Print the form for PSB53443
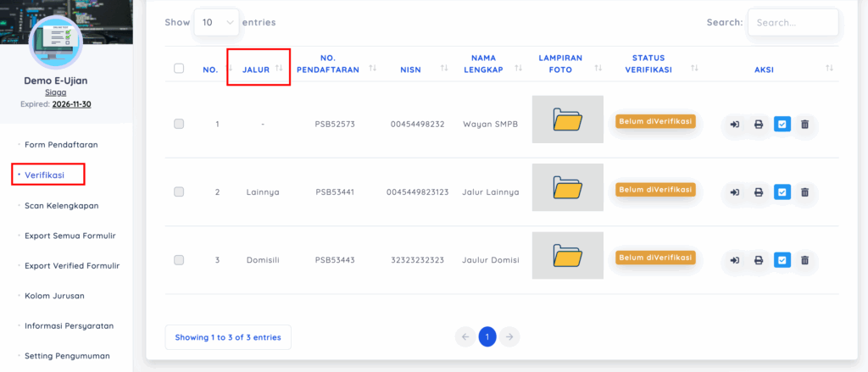Image resolution: width=868 pixels, height=372 pixels. click(x=759, y=260)
